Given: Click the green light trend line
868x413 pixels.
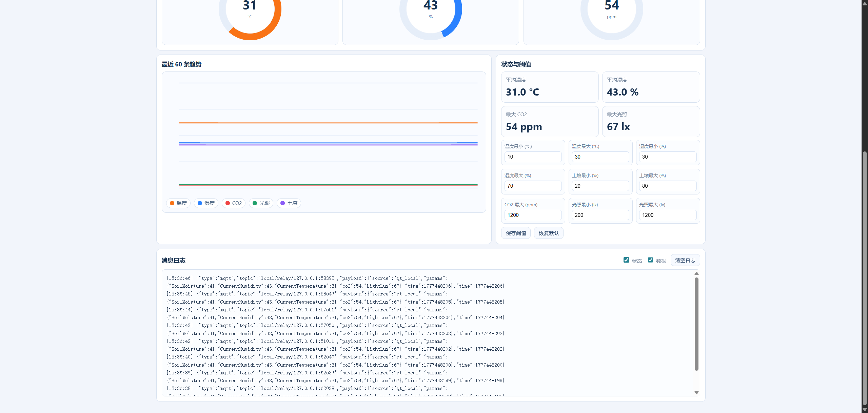Looking at the screenshot, I should point(328,184).
